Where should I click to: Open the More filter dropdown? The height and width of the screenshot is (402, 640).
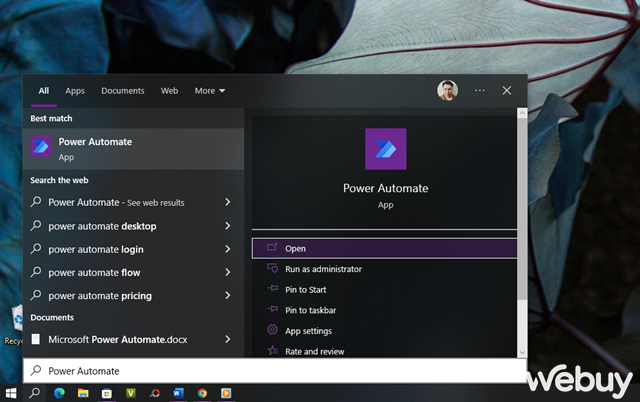[x=210, y=91]
